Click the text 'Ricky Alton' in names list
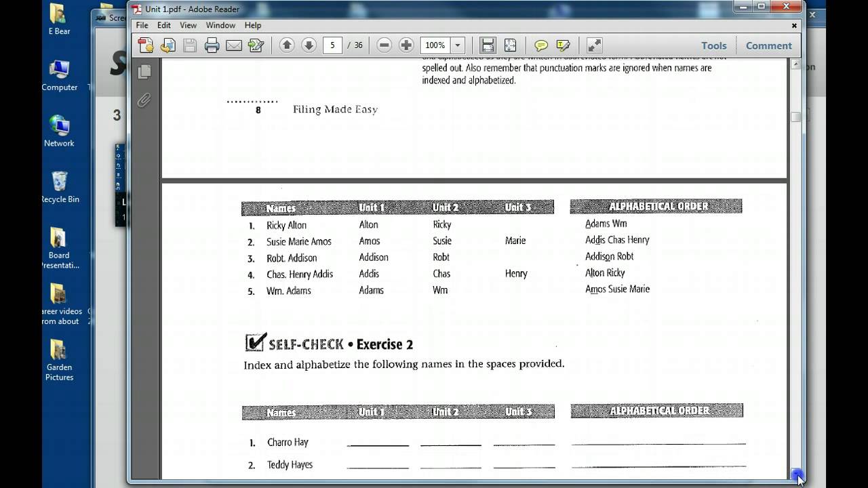 pyautogui.click(x=286, y=225)
